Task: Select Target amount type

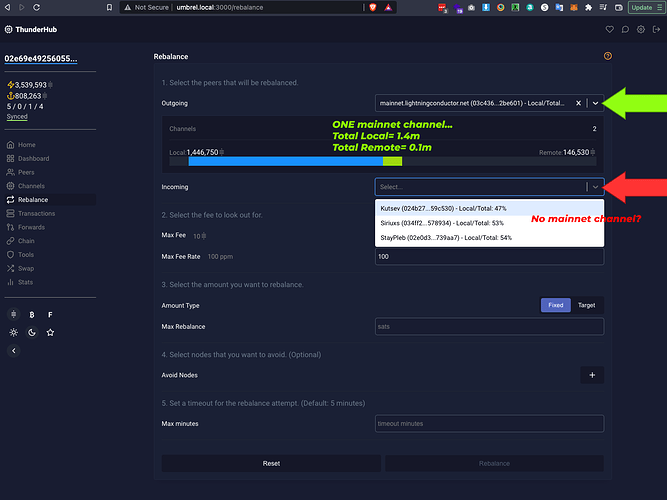Action: click(587, 305)
